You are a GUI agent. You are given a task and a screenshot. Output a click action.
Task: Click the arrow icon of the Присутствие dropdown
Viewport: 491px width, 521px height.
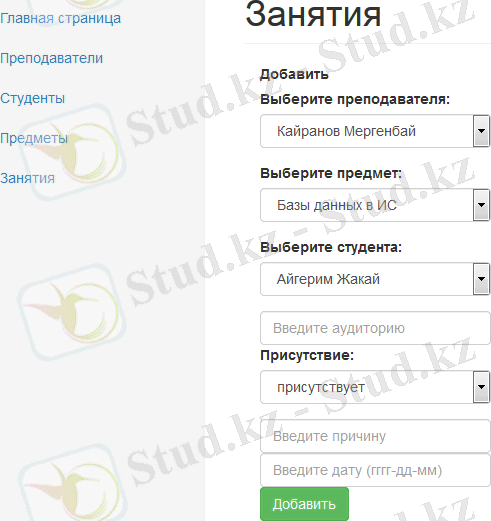(481, 387)
